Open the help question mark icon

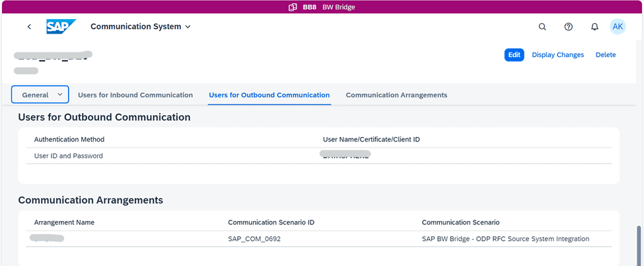tap(569, 26)
